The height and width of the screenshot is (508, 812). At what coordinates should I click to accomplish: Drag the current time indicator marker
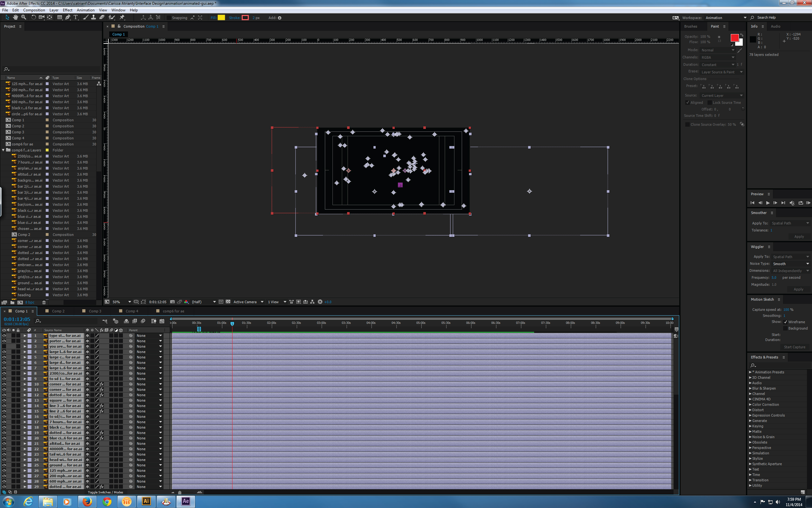pyautogui.click(x=232, y=324)
